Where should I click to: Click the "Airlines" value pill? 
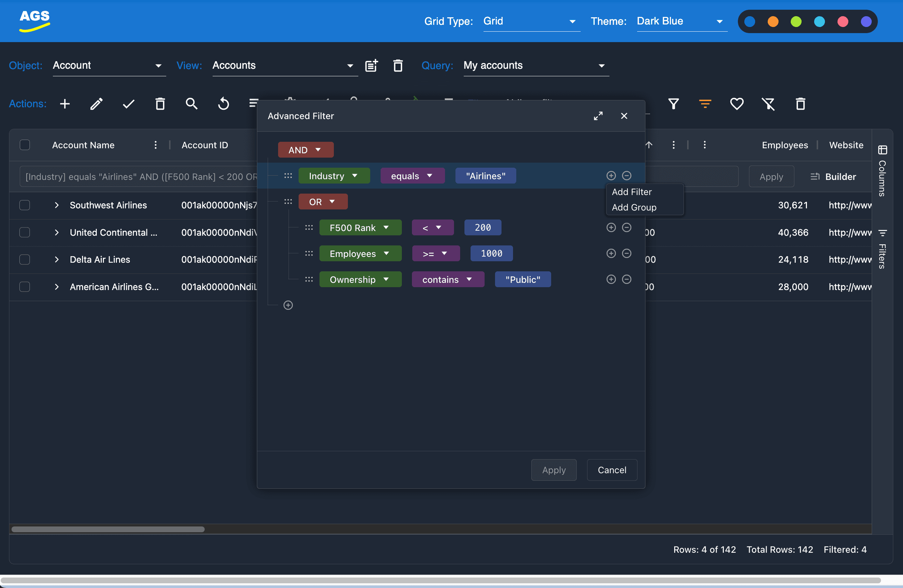coord(485,175)
